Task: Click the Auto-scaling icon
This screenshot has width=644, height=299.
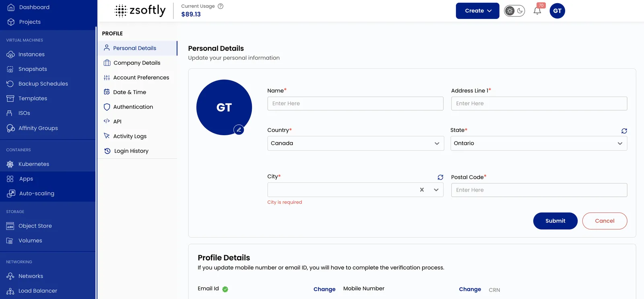Action: (x=11, y=194)
